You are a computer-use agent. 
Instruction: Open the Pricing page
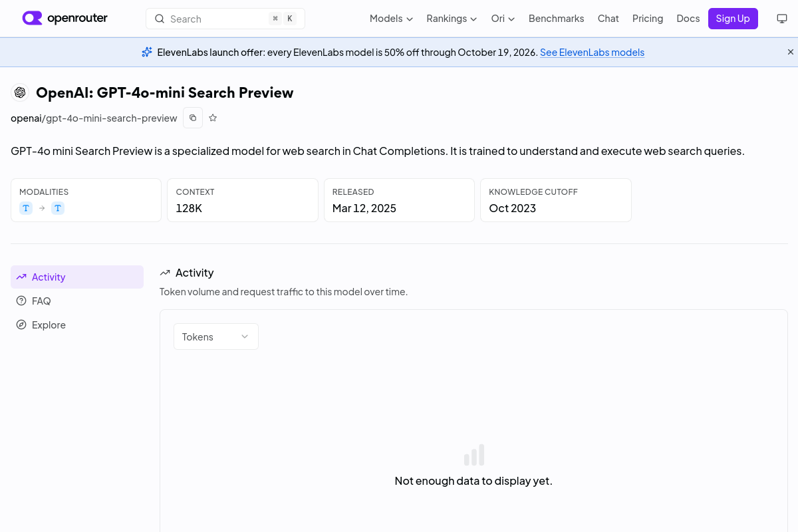pyautogui.click(x=648, y=19)
